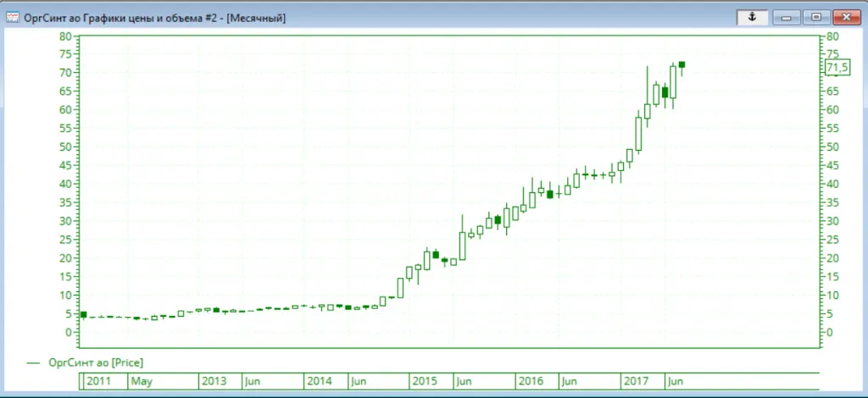Click the chart window icon in title bar

pos(13,17)
